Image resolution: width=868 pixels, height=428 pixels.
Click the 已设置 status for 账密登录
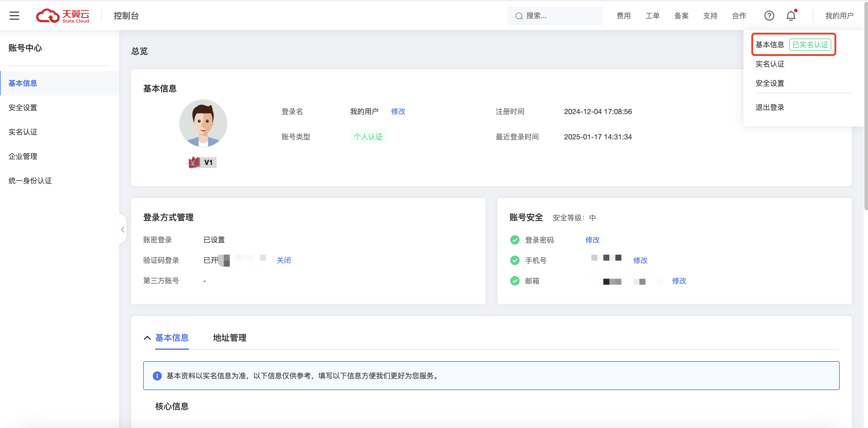click(214, 240)
